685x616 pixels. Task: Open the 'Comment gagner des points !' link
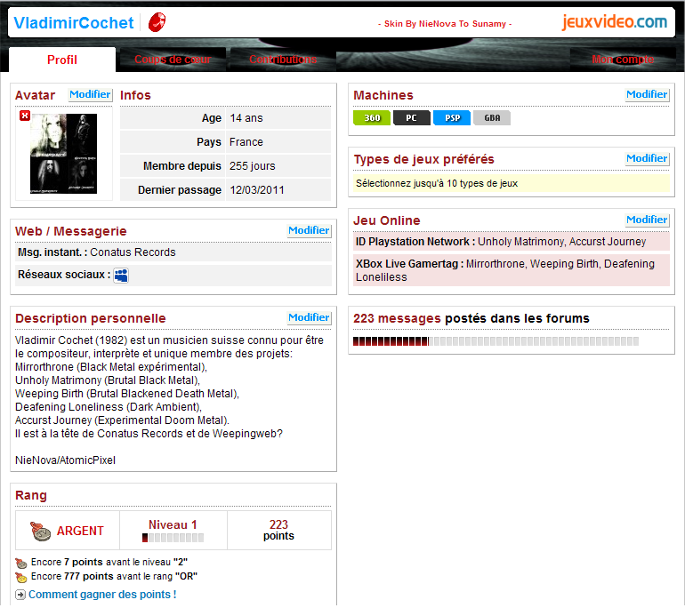pos(102,595)
